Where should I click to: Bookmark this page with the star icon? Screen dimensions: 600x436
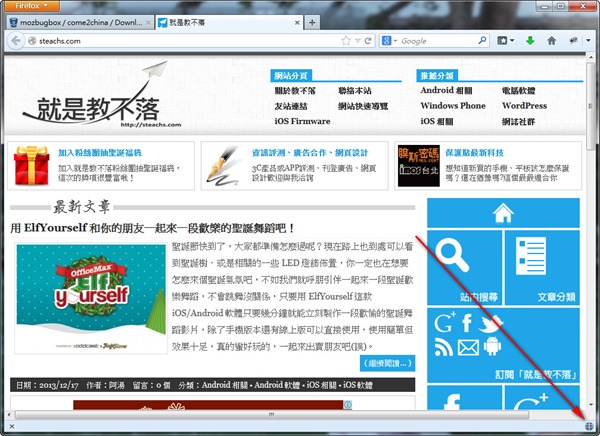[346, 41]
